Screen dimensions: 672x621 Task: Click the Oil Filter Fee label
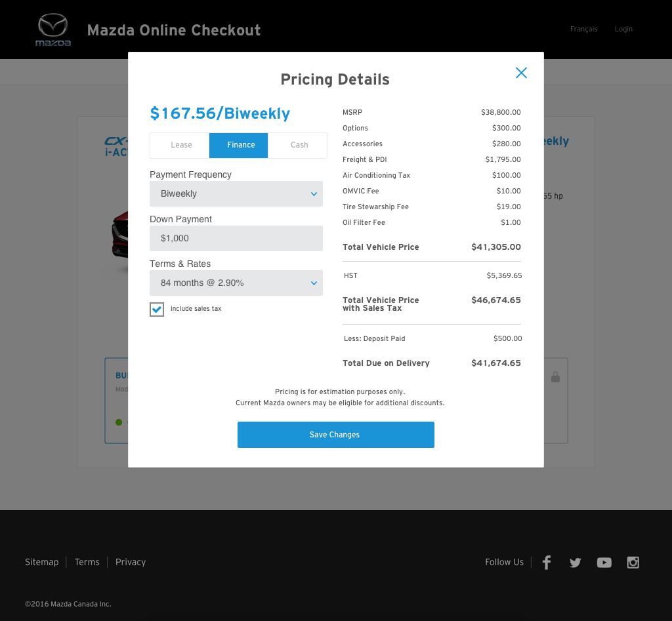click(x=364, y=223)
